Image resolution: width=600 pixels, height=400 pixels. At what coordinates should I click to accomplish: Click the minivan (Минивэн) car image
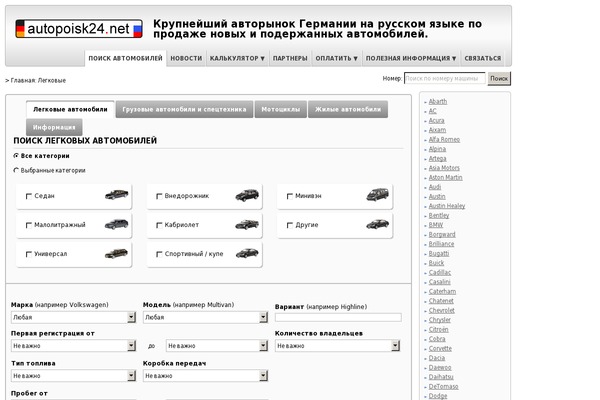378,195
